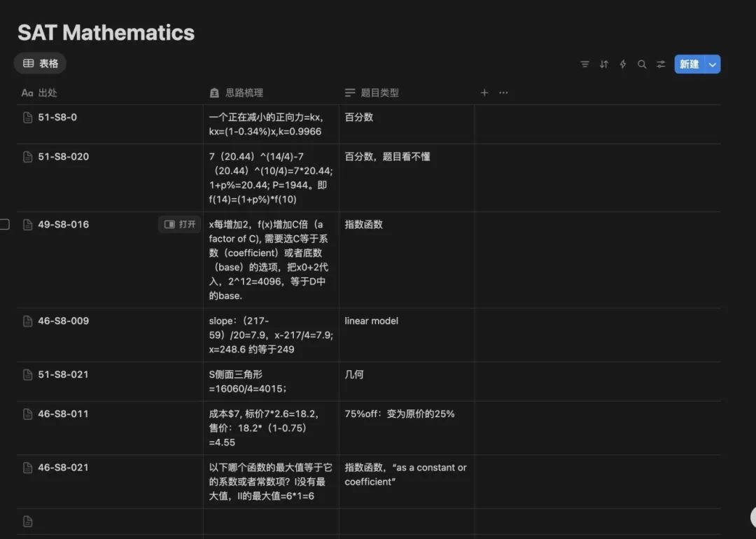Open the 题目类型 column header menu
The image size is (756, 539).
(379, 92)
